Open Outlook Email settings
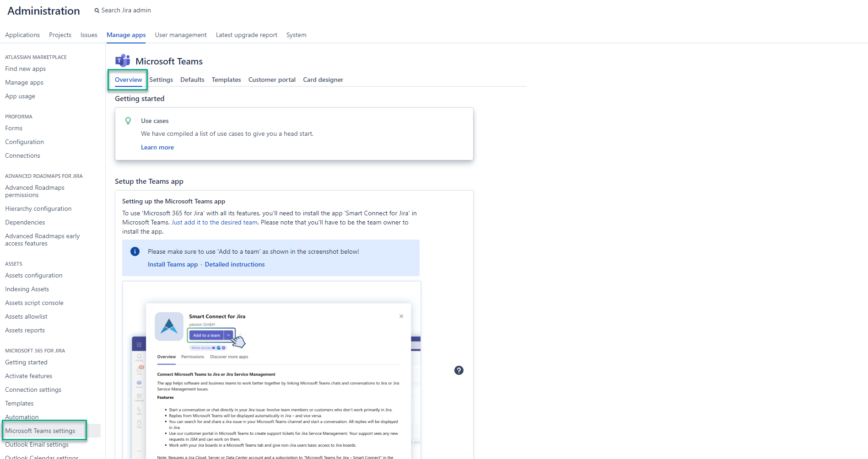Viewport: 868px width, 459px height. coord(37,444)
